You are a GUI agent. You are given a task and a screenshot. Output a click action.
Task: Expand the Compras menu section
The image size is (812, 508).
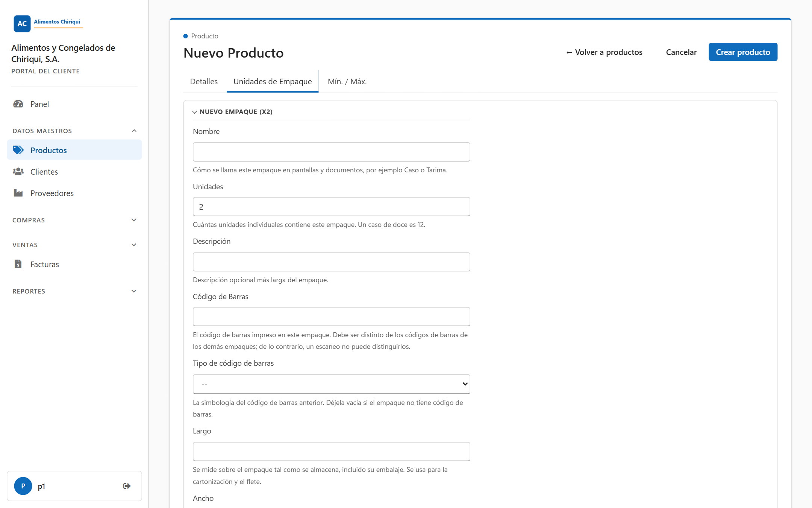click(134, 220)
